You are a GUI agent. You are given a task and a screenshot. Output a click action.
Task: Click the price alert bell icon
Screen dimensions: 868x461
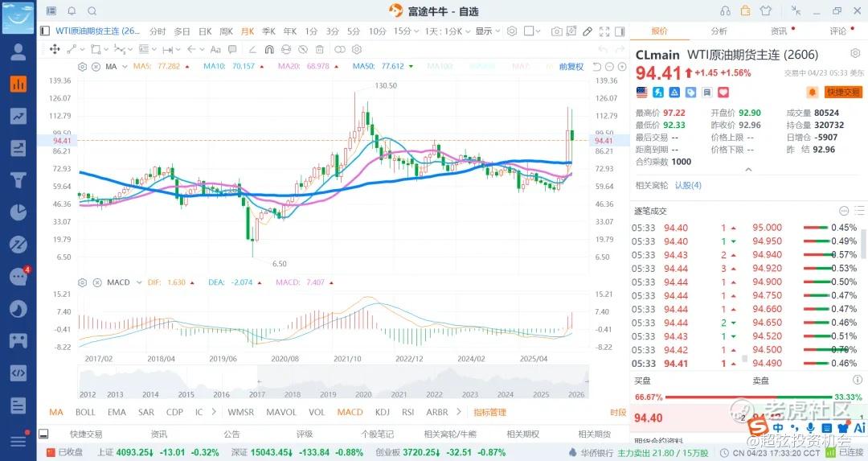point(812,92)
